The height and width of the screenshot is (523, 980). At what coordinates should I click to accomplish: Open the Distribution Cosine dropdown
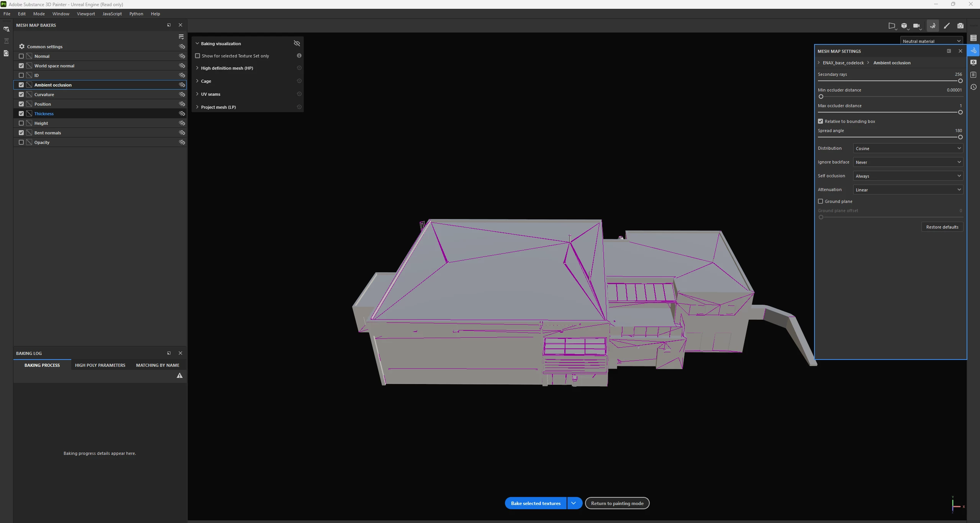pos(908,149)
